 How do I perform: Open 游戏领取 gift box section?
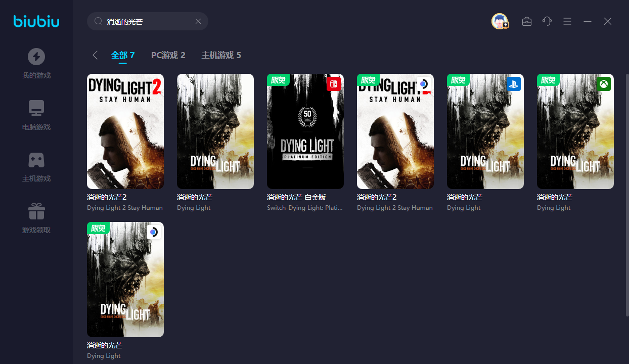pyautogui.click(x=36, y=211)
